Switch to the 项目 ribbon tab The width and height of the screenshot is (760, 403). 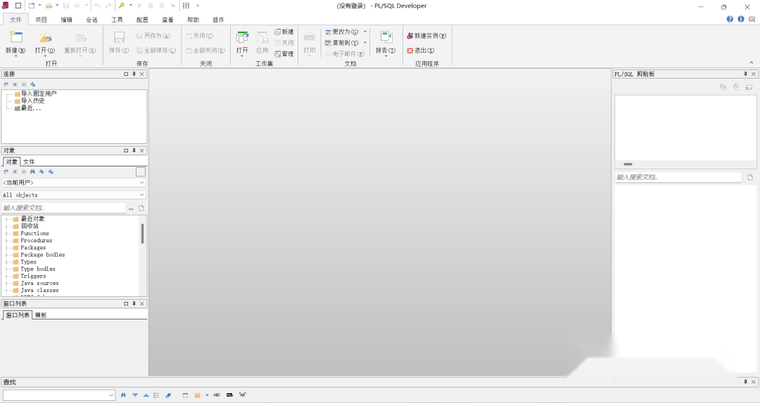pos(41,20)
